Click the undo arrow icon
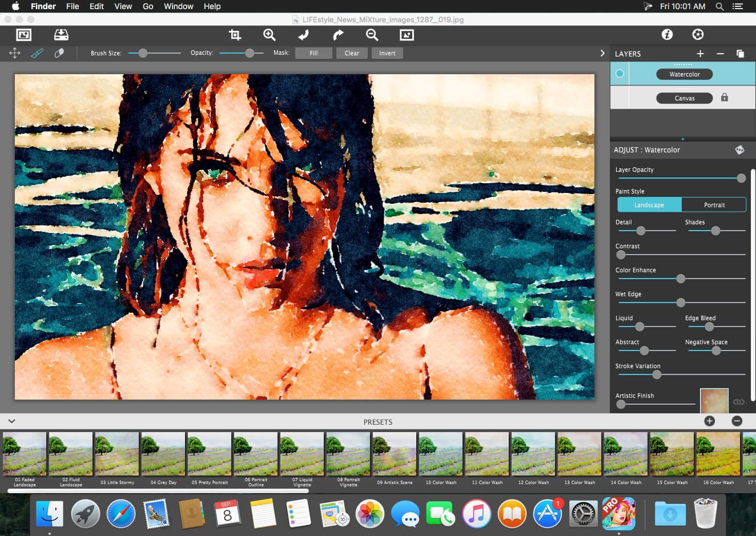This screenshot has width=756, height=536. [303, 35]
